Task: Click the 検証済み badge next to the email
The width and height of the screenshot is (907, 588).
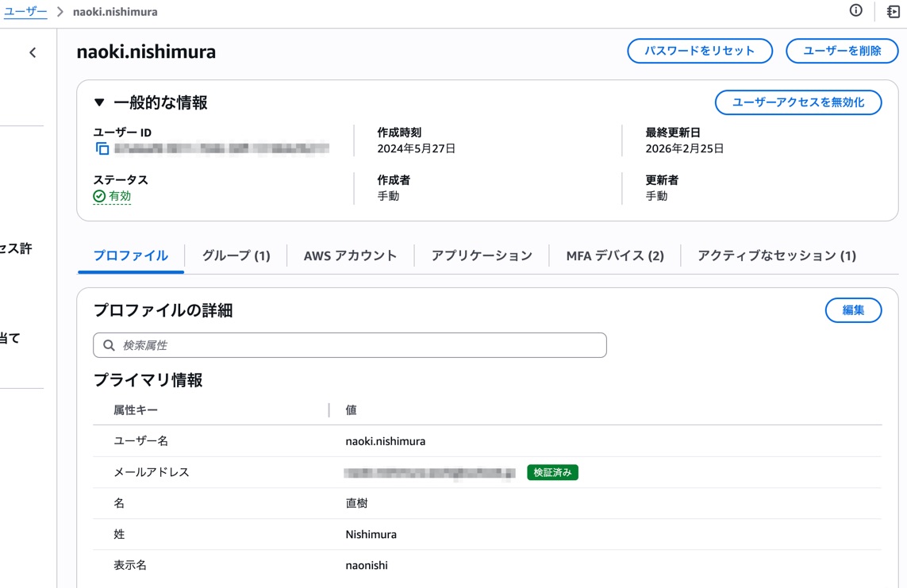Action: [552, 472]
